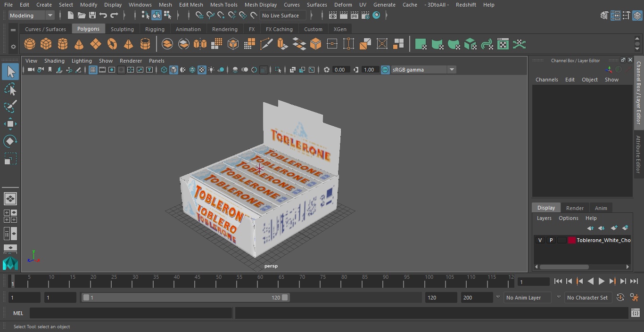The image size is (644, 332).
Task: Open the UV checker pattern shelf icon
Action: 503,44
